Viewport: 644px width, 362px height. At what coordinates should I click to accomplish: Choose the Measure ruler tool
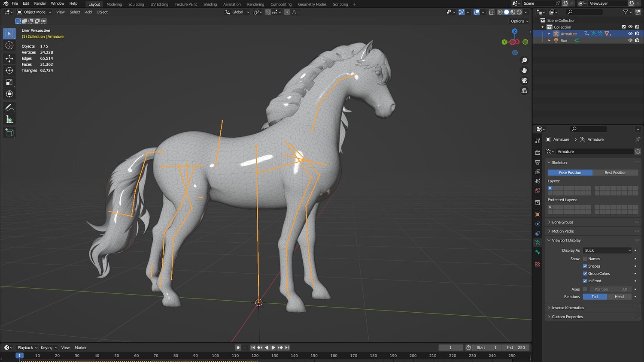tap(9, 120)
